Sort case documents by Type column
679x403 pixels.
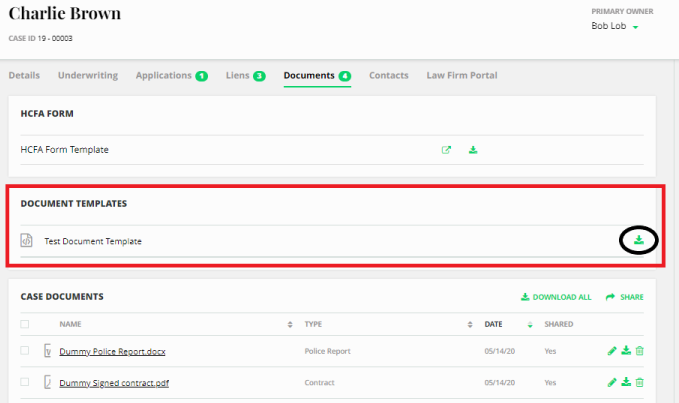click(x=469, y=324)
